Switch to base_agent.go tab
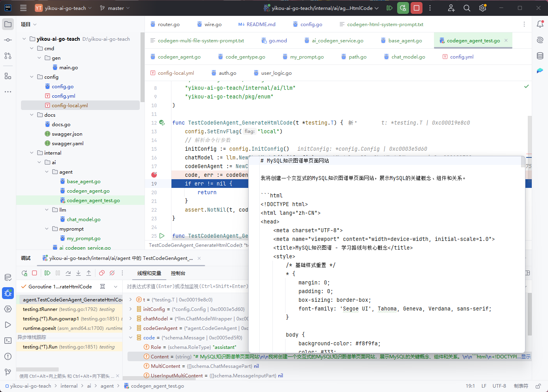548x392 pixels. point(401,41)
